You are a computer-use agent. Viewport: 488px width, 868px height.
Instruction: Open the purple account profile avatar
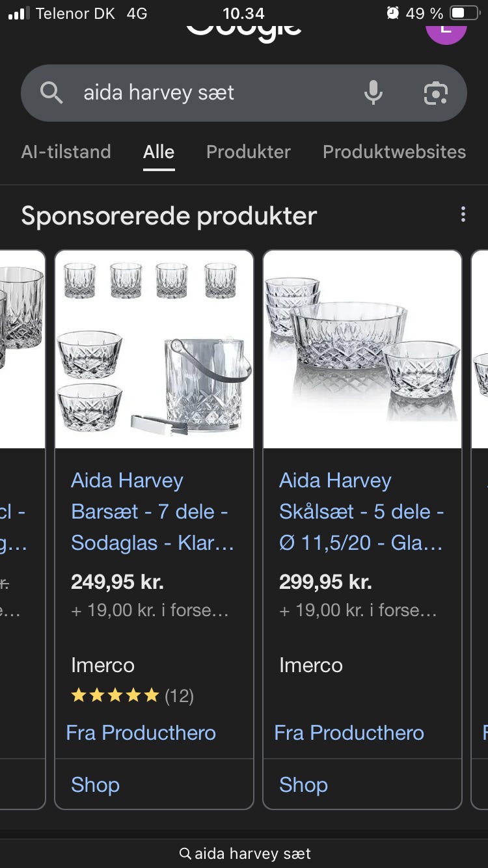[446, 29]
